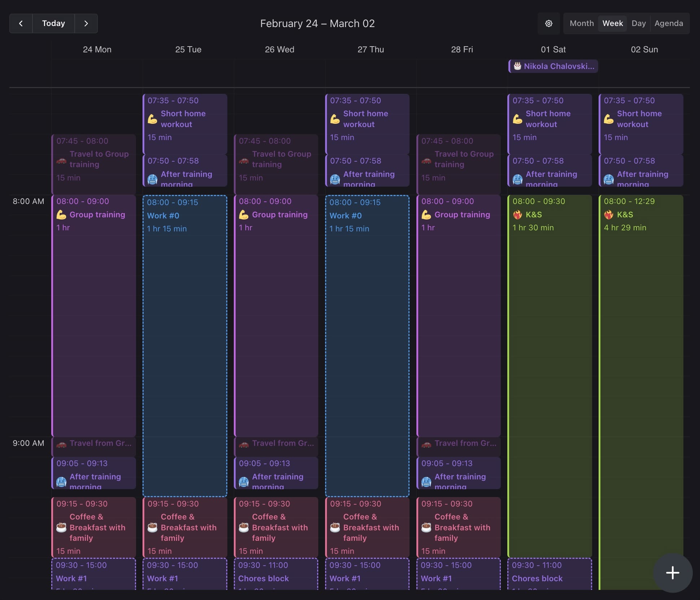Click cold face icon on Thursday 07:50 After training

tap(335, 179)
